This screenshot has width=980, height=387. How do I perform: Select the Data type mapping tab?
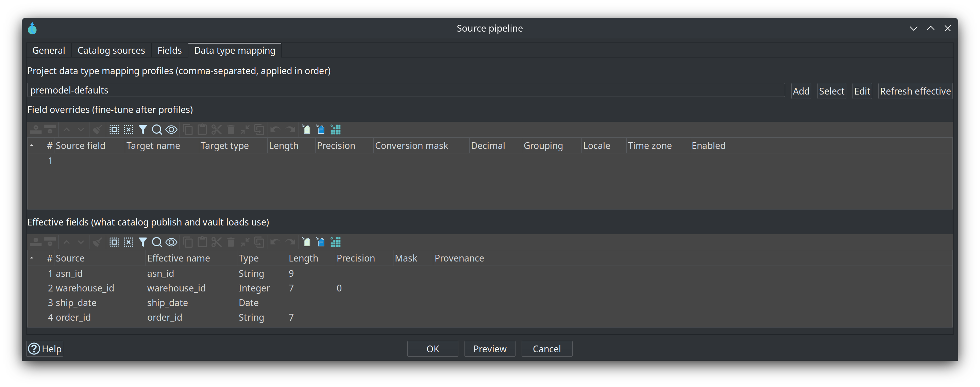tap(235, 50)
